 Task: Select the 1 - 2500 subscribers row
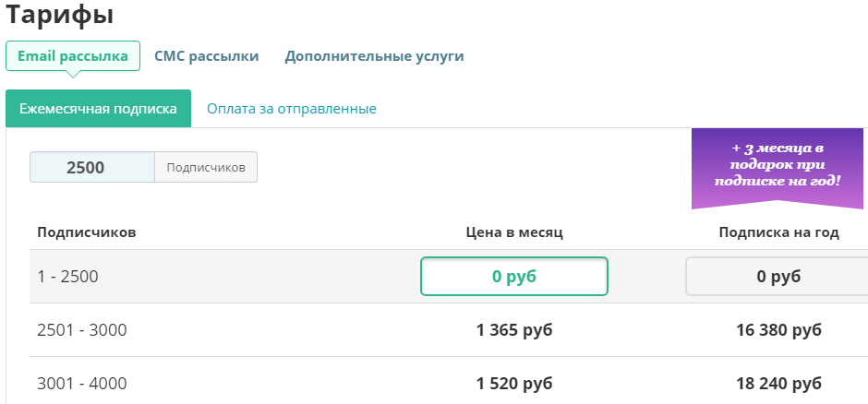67,277
